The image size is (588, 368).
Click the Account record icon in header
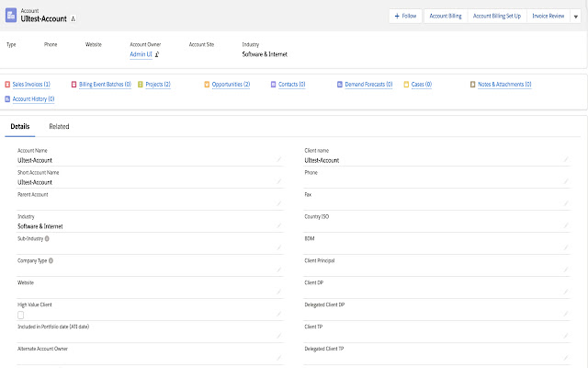[11, 16]
